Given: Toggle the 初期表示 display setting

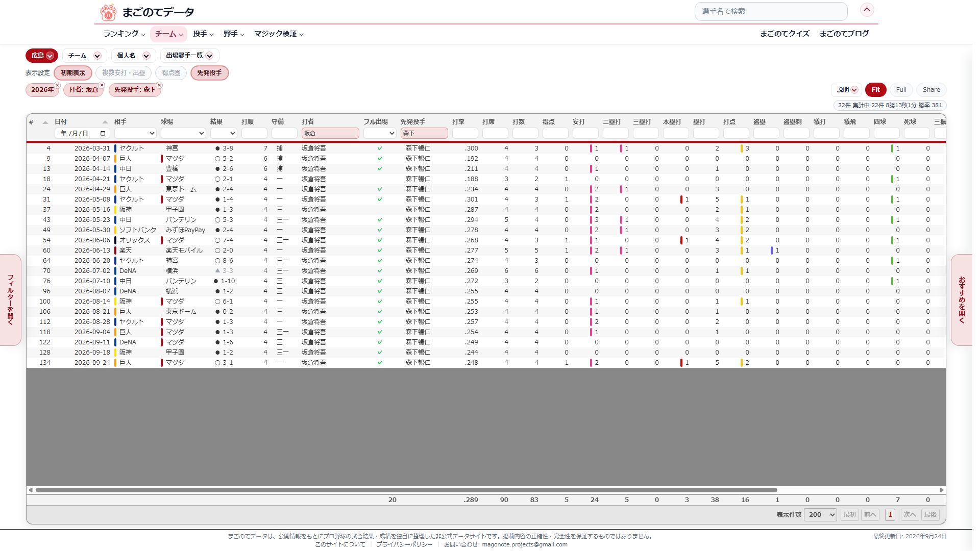Looking at the screenshot, I should point(73,73).
